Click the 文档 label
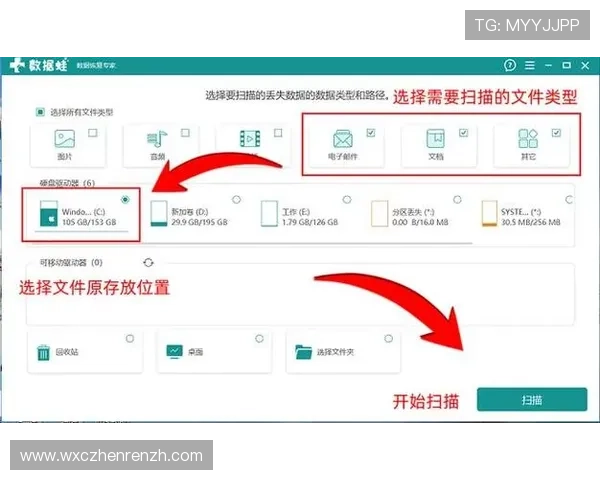600x480 pixels. coord(435,156)
